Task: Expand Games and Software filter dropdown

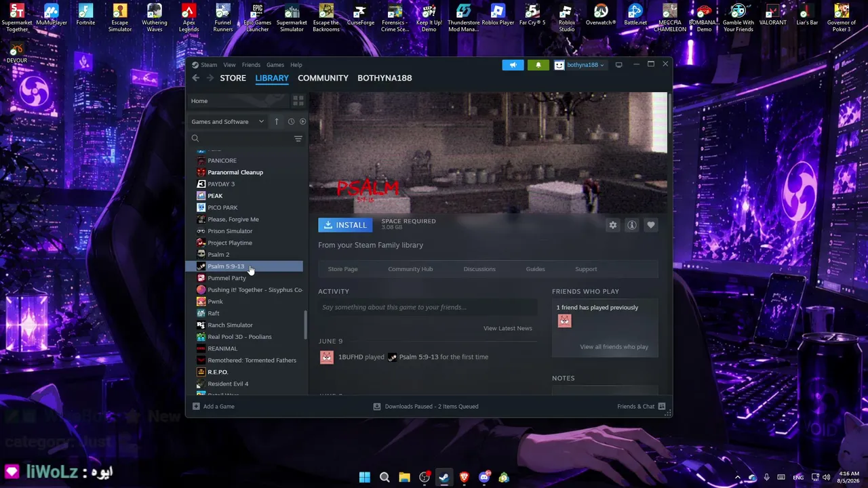Action: pyautogui.click(x=228, y=122)
